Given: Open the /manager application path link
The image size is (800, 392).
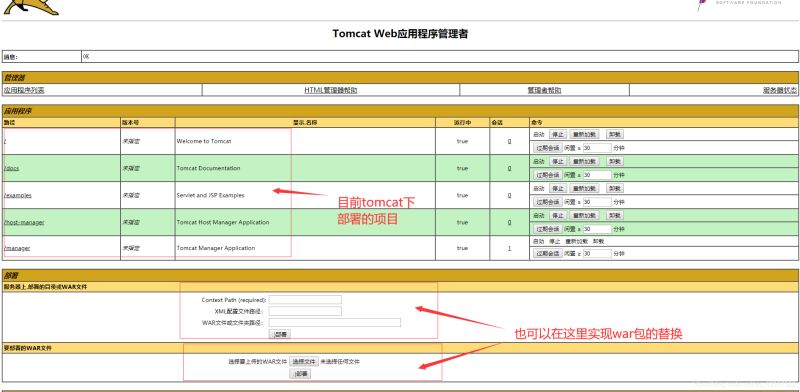Looking at the screenshot, I should click(x=17, y=248).
